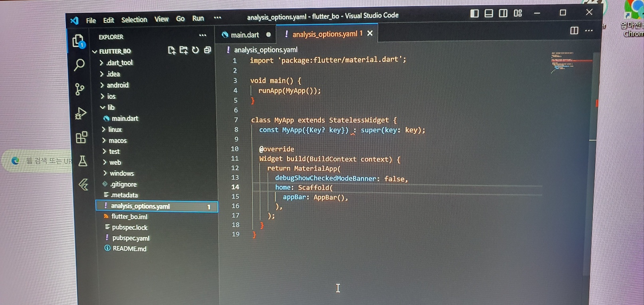Collapse all folders in explorer
The height and width of the screenshot is (305, 644).
click(207, 50)
